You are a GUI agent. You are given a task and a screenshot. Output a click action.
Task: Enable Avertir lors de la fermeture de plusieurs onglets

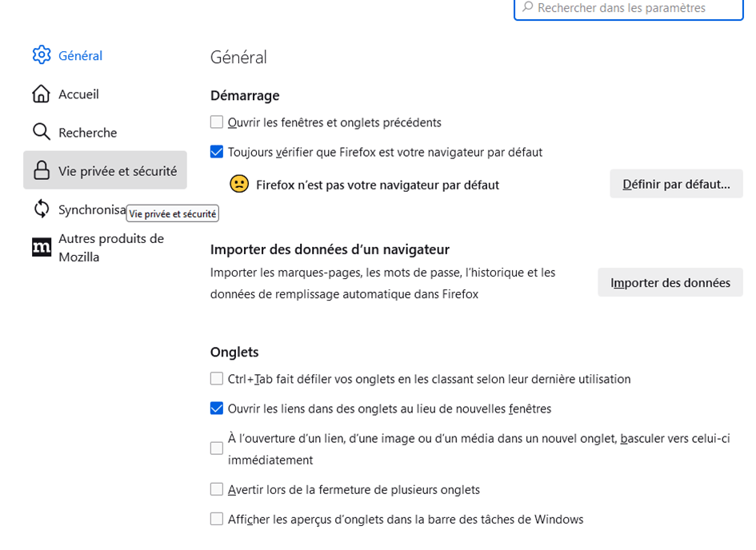(x=217, y=489)
